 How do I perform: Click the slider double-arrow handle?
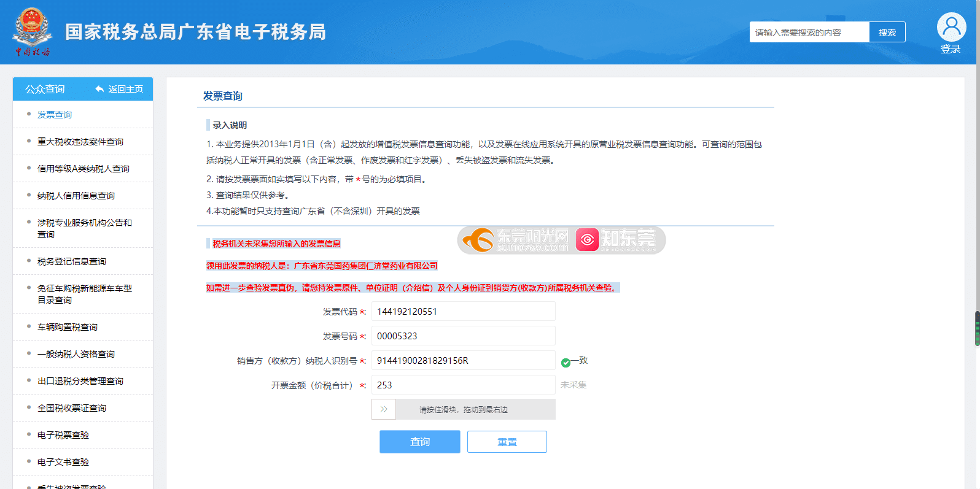[x=384, y=409]
